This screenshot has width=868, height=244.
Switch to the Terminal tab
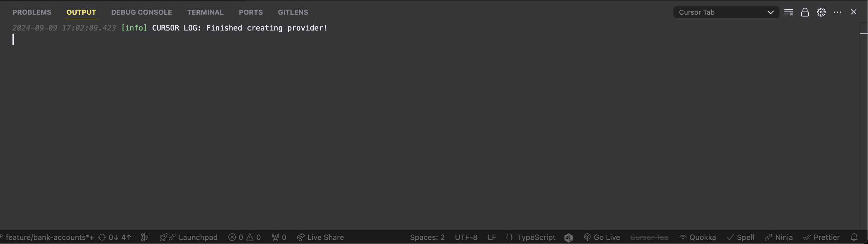tap(205, 12)
